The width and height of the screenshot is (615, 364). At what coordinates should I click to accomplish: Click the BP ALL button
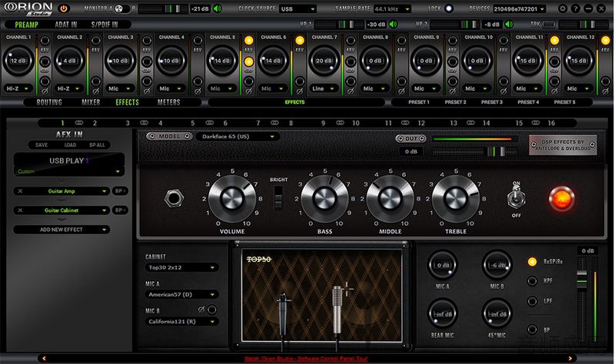coord(98,145)
